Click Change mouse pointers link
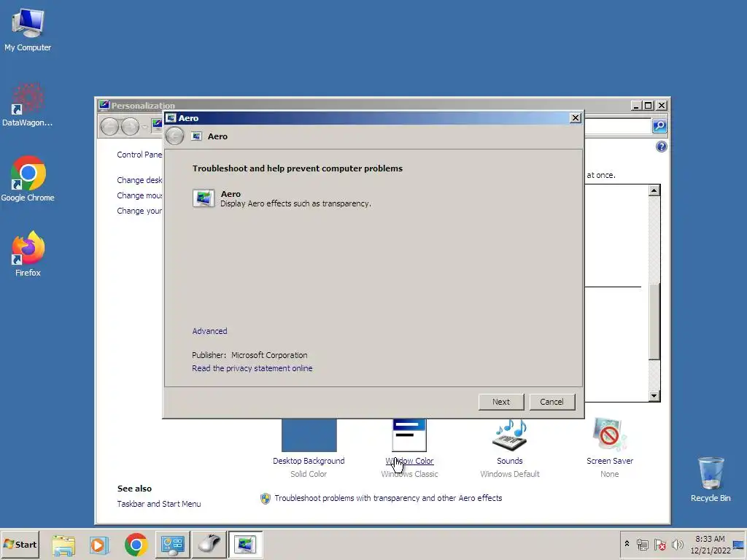This screenshot has height=560, width=747. click(x=139, y=195)
